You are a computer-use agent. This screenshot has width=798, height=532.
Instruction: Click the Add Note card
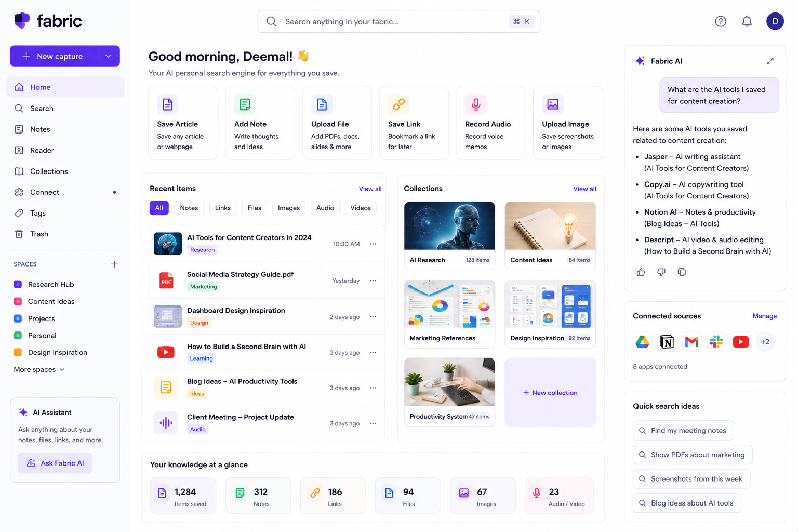pyautogui.click(x=260, y=123)
